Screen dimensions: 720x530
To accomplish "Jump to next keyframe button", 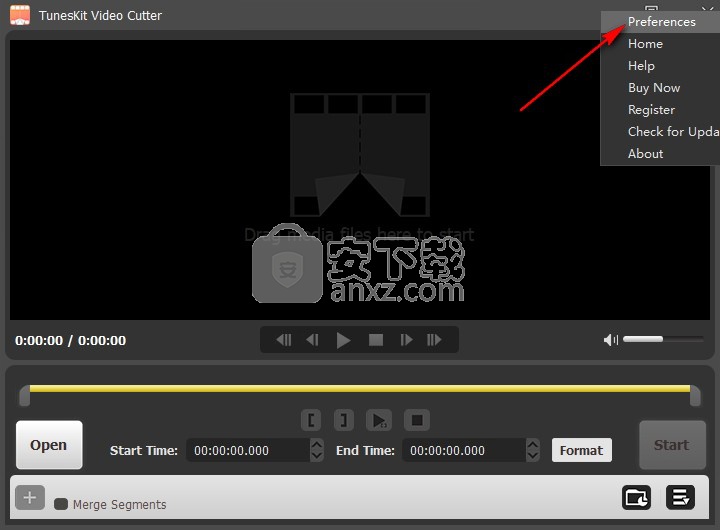I will coord(434,340).
